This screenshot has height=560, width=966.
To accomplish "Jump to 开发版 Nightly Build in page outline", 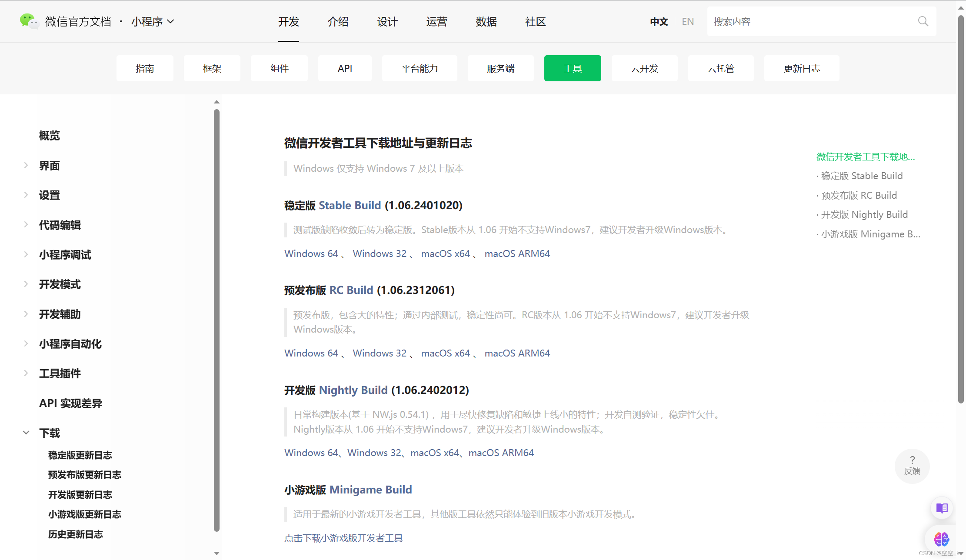I will click(864, 214).
